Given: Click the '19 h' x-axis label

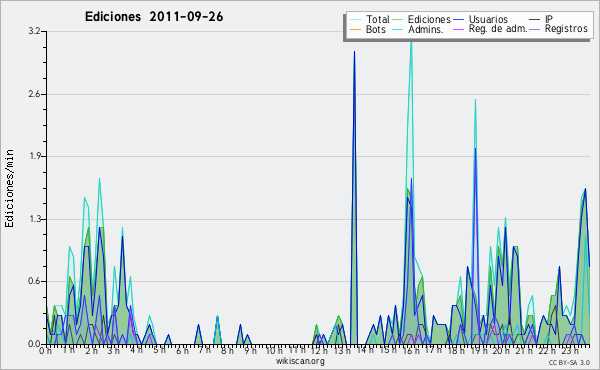Looking at the screenshot, I should point(478,351).
